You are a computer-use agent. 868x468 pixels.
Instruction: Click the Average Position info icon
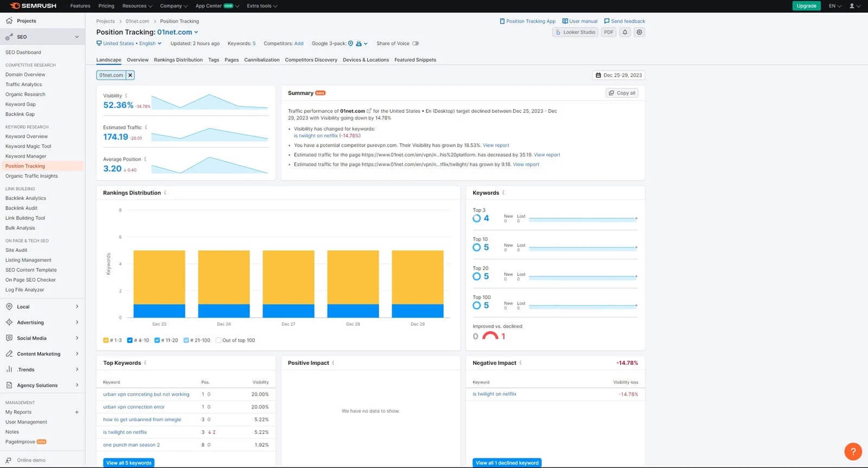pos(145,159)
